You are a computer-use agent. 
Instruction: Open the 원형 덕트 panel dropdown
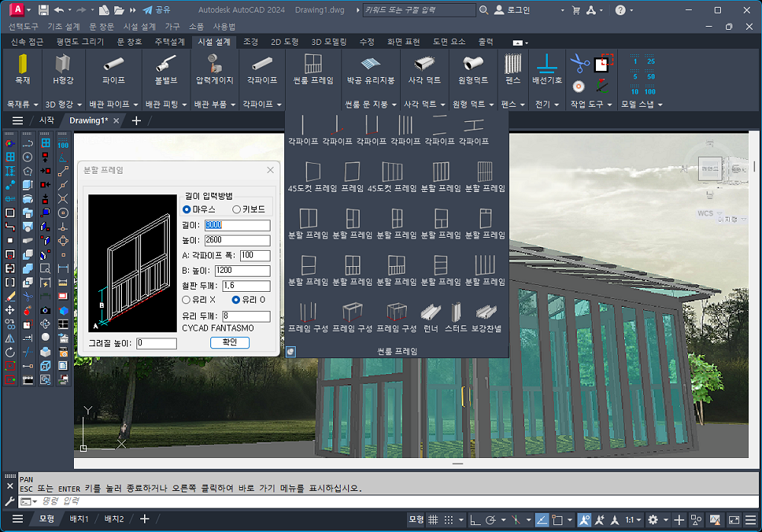[x=473, y=104]
